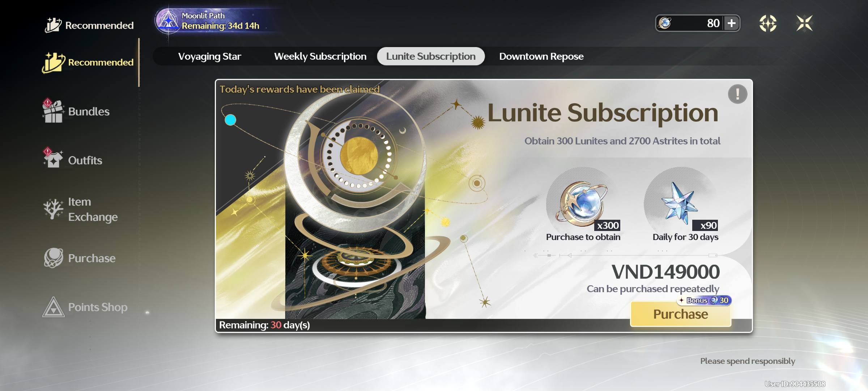Open Item Exchange with the coral icon
This screenshot has height=391, width=868.
coord(53,209)
